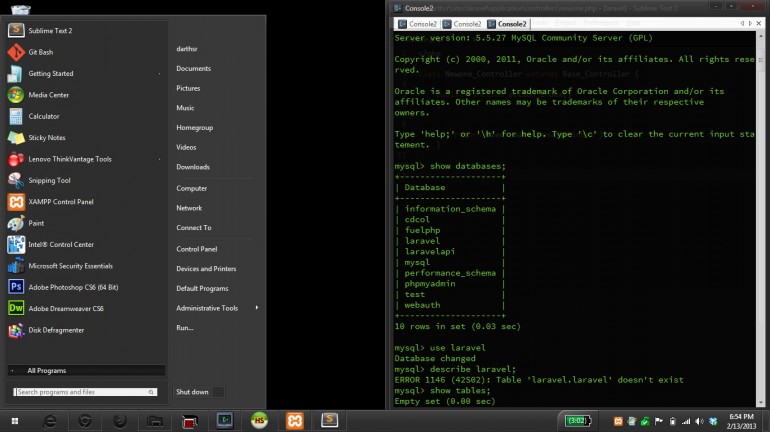Open Computer from the Start menu

point(192,188)
